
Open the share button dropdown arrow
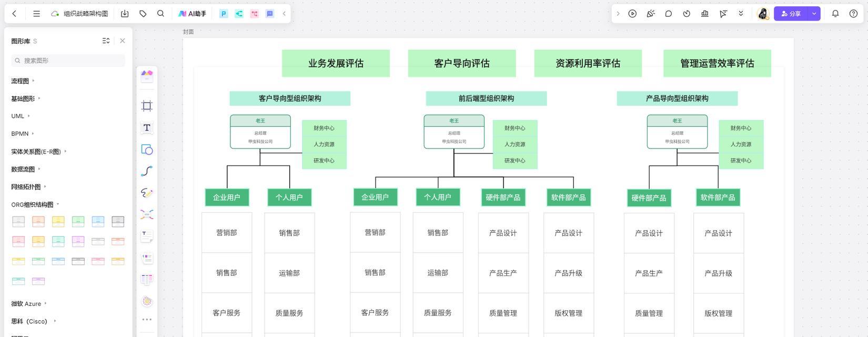[814, 14]
